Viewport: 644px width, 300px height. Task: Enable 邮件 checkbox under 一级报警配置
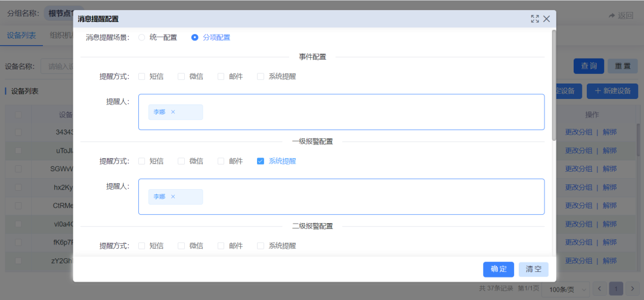pos(221,161)
